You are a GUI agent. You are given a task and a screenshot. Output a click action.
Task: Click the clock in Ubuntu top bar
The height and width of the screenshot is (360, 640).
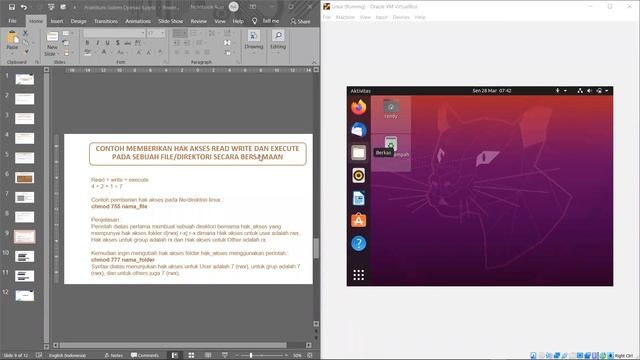click(x=492, y=91)
